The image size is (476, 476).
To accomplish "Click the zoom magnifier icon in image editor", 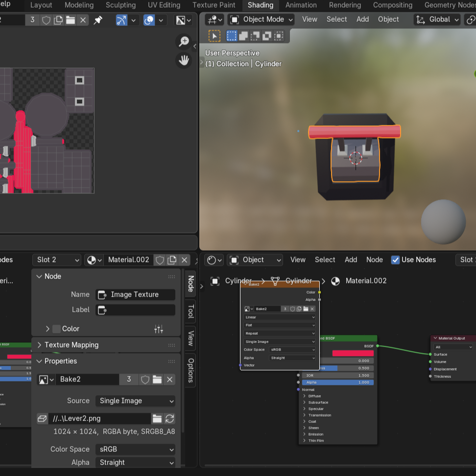I will coord(184,42).
